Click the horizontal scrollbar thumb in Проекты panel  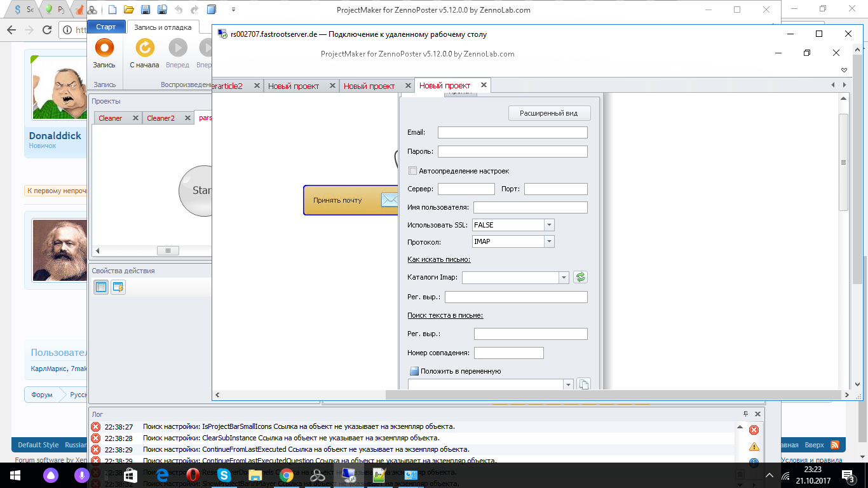click(x=168, y=251)
